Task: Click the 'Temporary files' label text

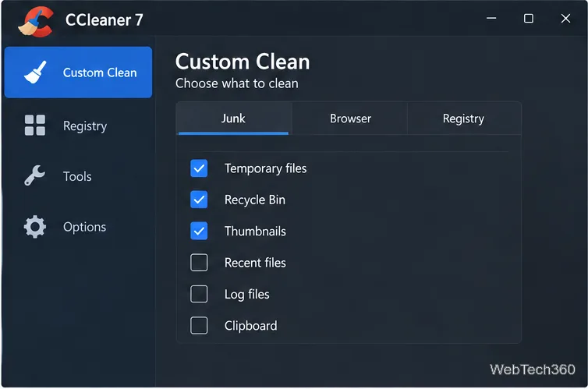Action: click(265, 168)
